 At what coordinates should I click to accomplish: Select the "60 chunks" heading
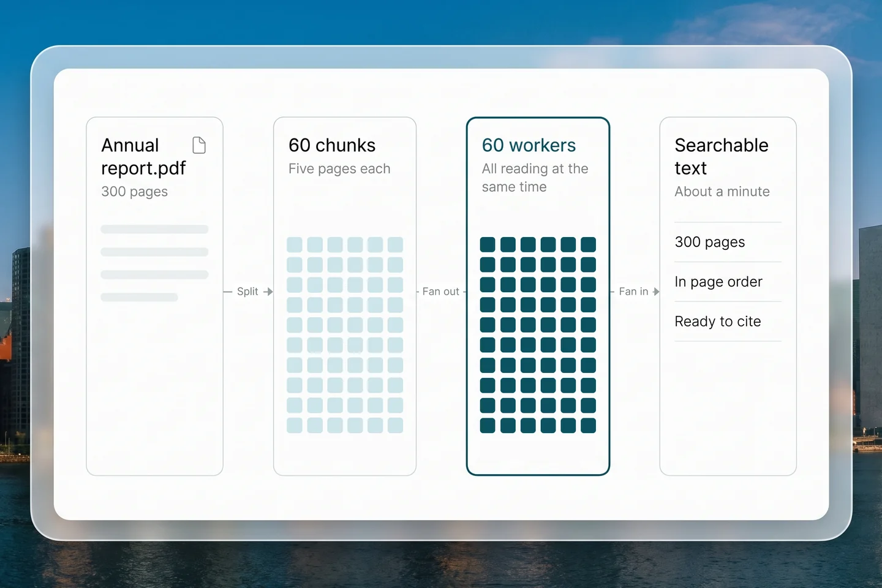click(332, 145)
